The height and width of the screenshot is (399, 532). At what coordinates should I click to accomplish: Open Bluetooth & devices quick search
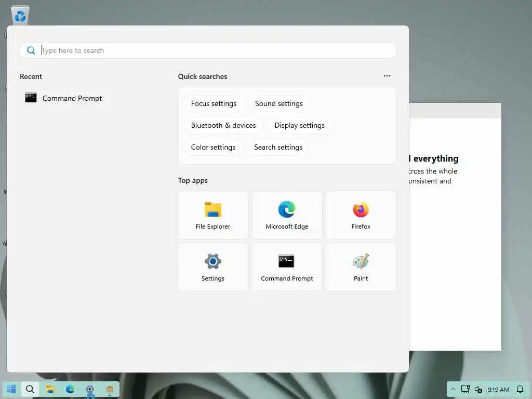pyautogui.click(x=223, y=126)
